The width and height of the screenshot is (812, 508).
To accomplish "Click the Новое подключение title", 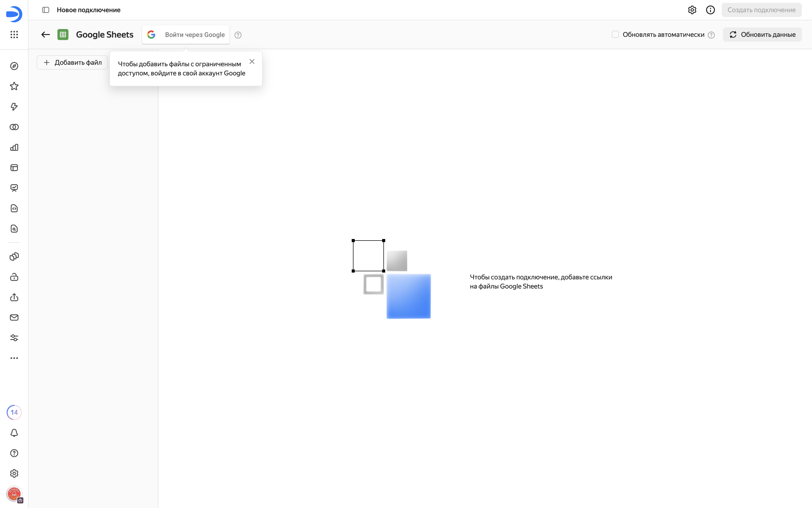I will pos(89,10).
